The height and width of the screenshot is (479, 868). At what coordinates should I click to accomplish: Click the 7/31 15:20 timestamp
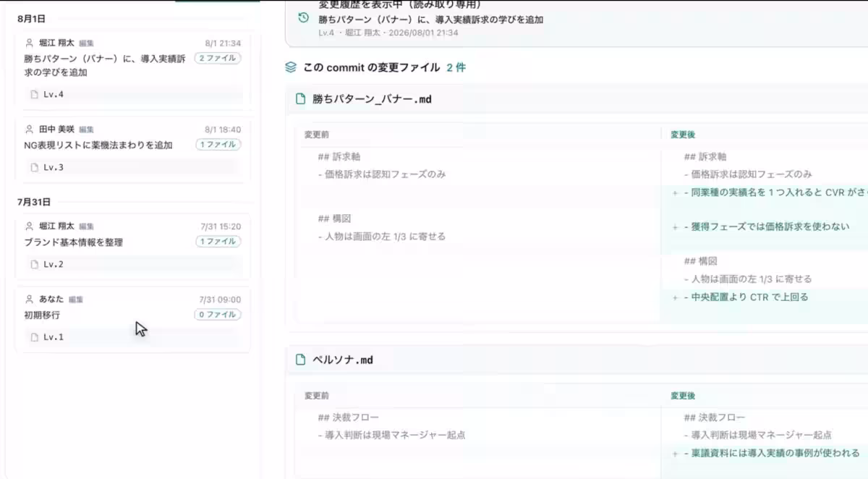pos(221,226)
